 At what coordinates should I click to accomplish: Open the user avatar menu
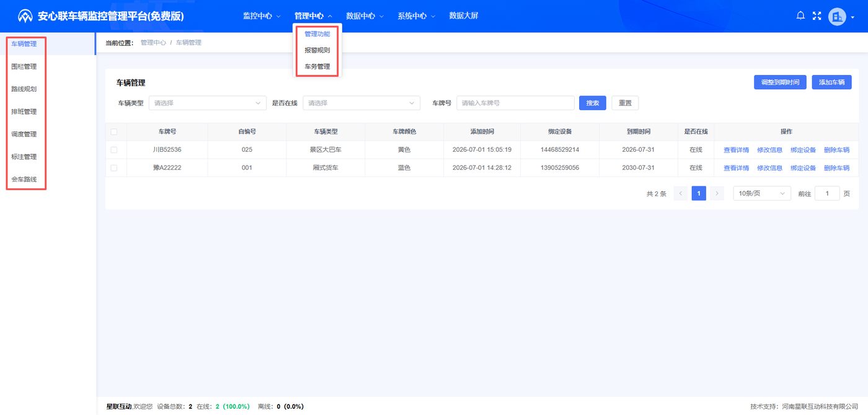[837, 17]
